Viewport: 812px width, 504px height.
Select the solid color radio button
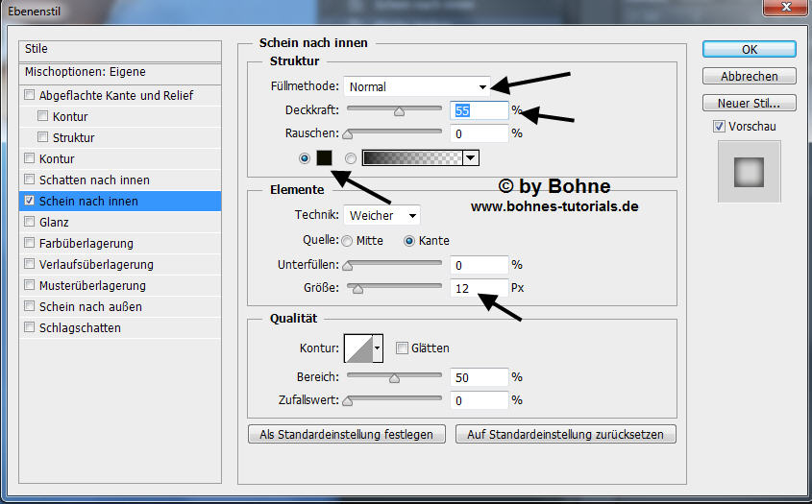point(305,158)
